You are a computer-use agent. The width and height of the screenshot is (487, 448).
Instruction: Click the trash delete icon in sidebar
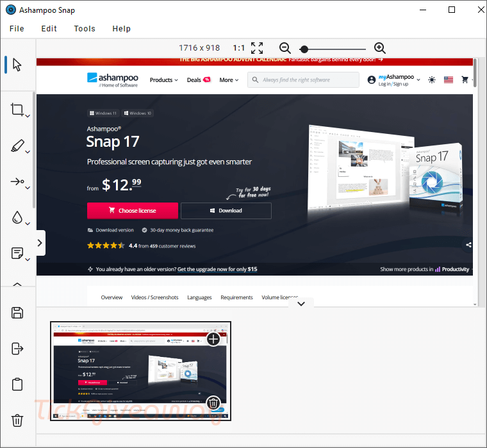point(17,420)
